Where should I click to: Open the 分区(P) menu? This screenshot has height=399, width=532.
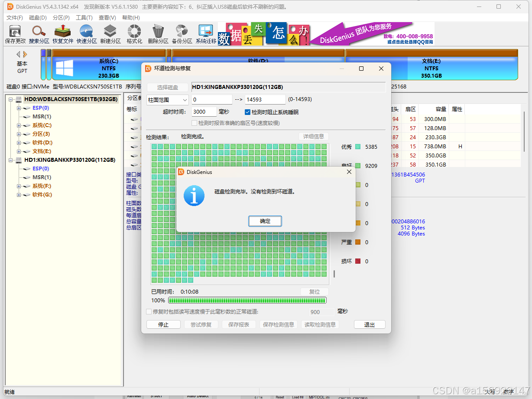[61, 18]
